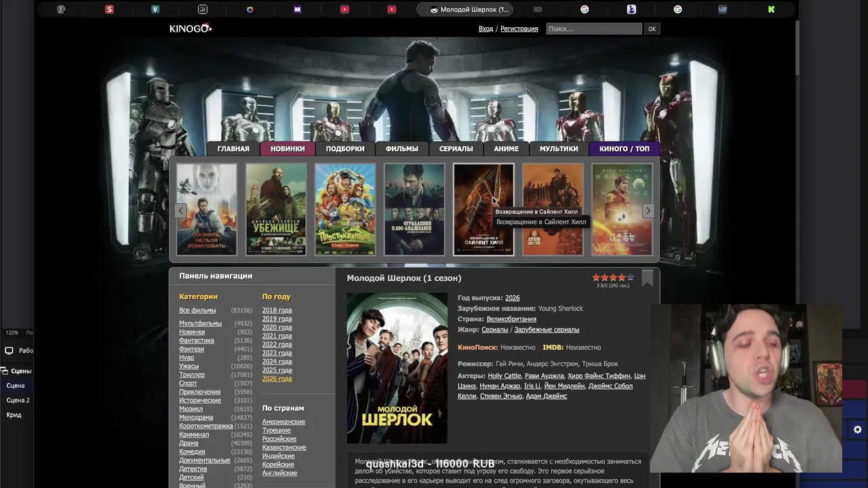Open the КИНОГО / ТОП menu tab
The height and width of the screenshot is (488, 868).
point(625,148)
